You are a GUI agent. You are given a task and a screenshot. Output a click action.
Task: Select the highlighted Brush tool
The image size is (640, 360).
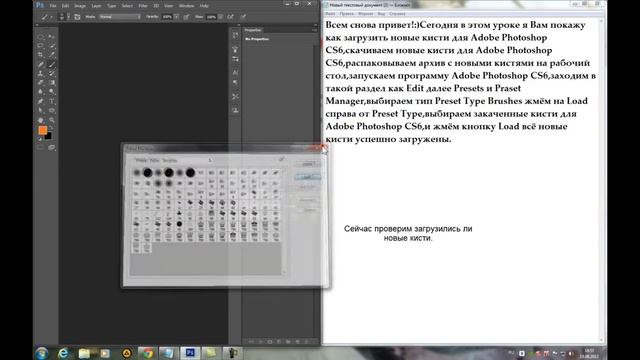coord(52,64)
